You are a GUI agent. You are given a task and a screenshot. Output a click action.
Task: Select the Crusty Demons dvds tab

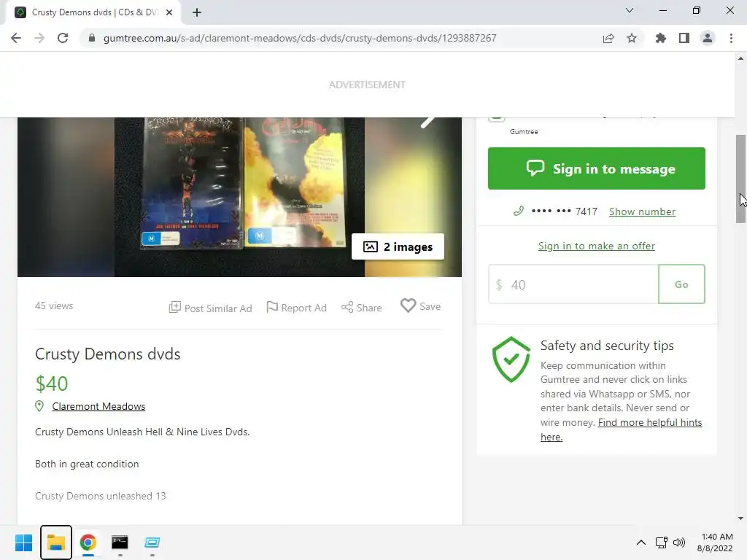pos(93,12)
